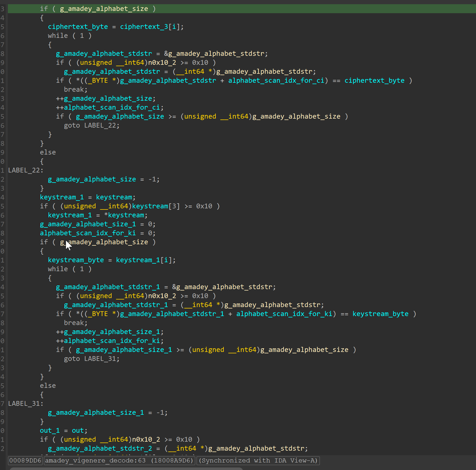Image resolution: width=476 pixels, height=470 pixels.
Task: Select the 'LABEL_22:' label line
Action: 26,170
